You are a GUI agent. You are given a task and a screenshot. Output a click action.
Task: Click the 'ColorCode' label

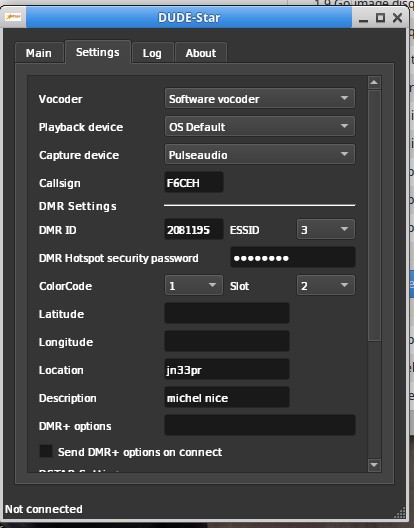click(x=66, y=286)
